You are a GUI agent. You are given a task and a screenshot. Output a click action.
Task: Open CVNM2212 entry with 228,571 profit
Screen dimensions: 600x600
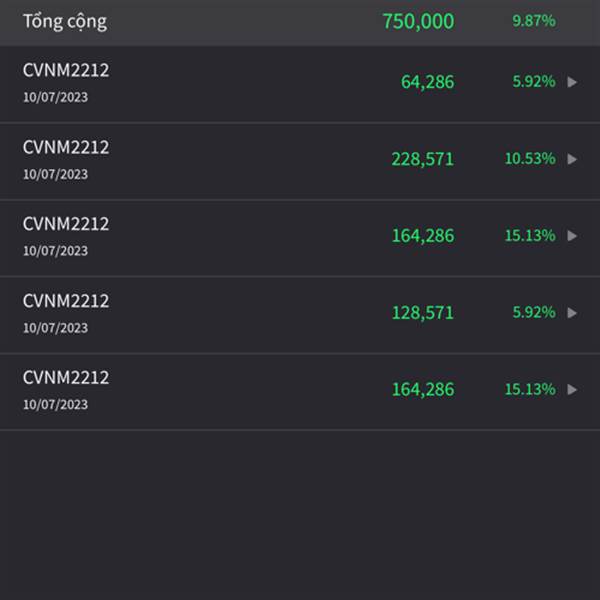pos(300,161)
